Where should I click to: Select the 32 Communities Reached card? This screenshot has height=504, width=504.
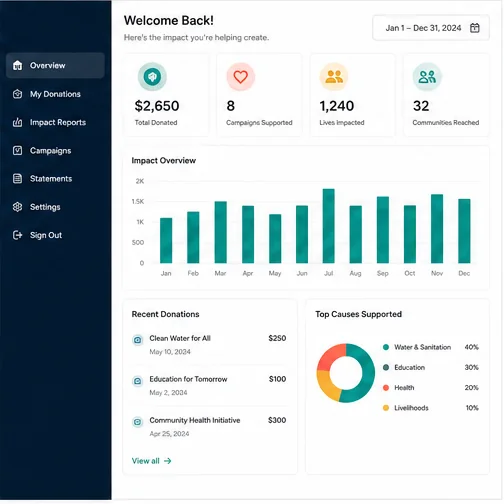click(446, 95)
